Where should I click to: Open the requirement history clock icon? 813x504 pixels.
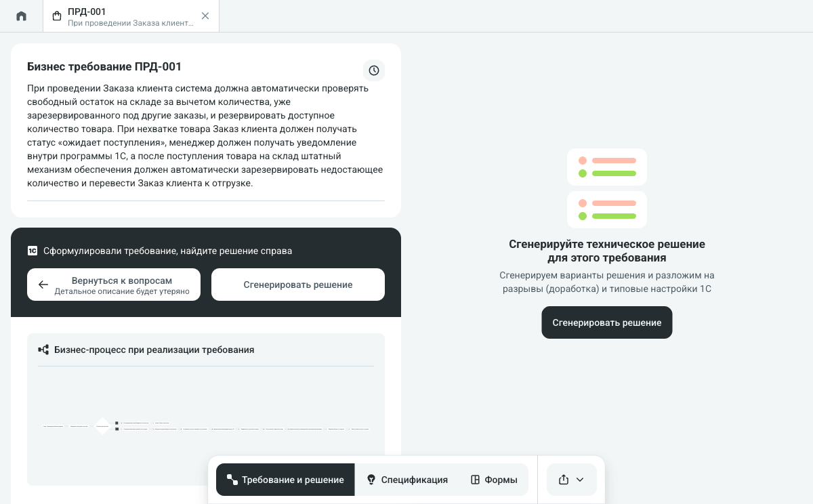point(374,70)
